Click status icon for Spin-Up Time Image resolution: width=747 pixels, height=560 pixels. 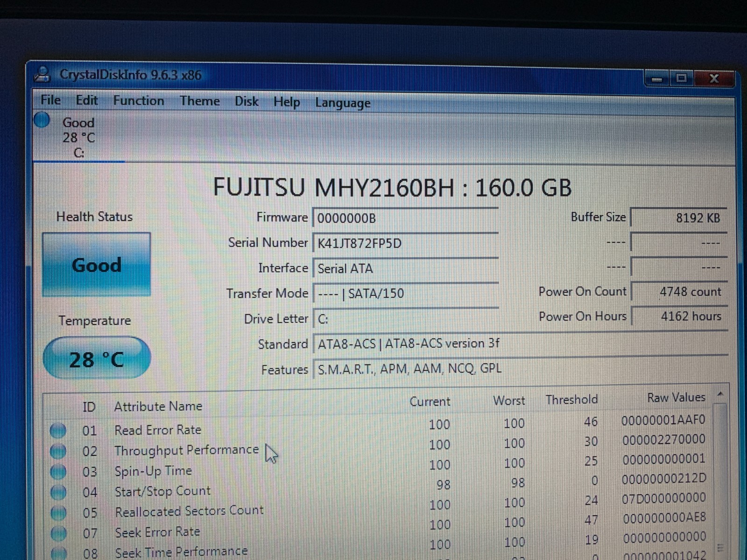point(58,471)
